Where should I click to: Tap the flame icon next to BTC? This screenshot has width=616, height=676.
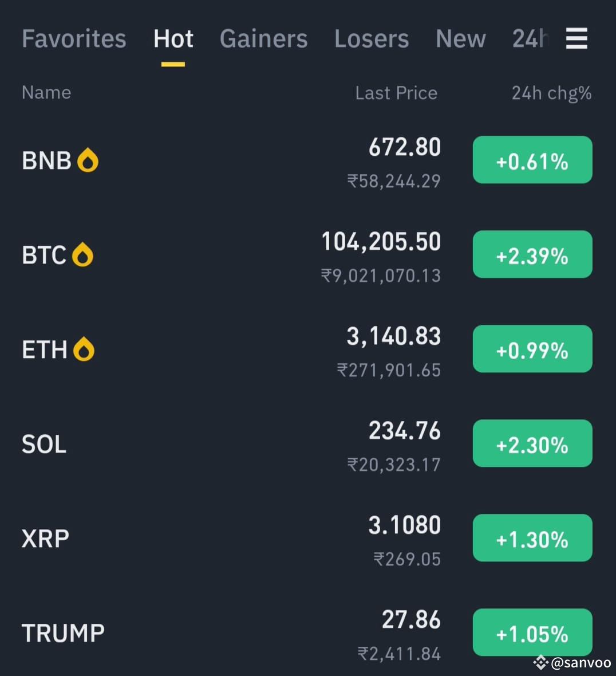pyautogui.click(x=82, y=254)
